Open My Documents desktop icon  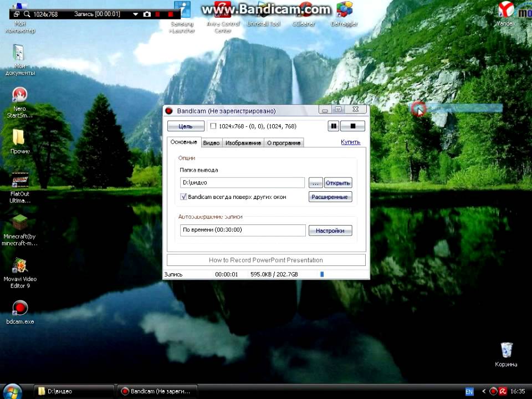click(20, 60)
